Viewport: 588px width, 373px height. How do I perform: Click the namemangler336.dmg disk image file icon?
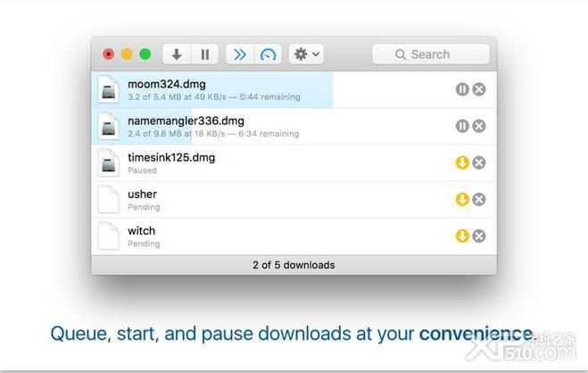click(108, 126)
